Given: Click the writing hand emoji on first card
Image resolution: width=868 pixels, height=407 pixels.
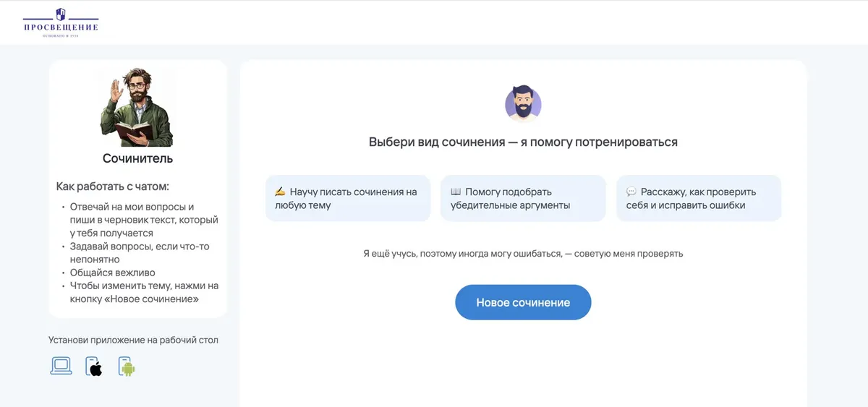Looking at the screenshot, I should [x=281, y=192].
